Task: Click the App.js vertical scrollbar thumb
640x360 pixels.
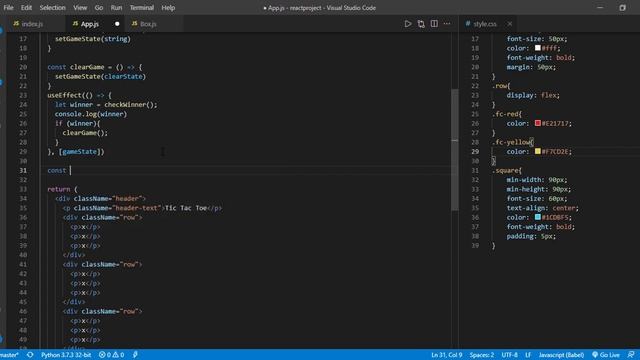Action: coord(455,149)
